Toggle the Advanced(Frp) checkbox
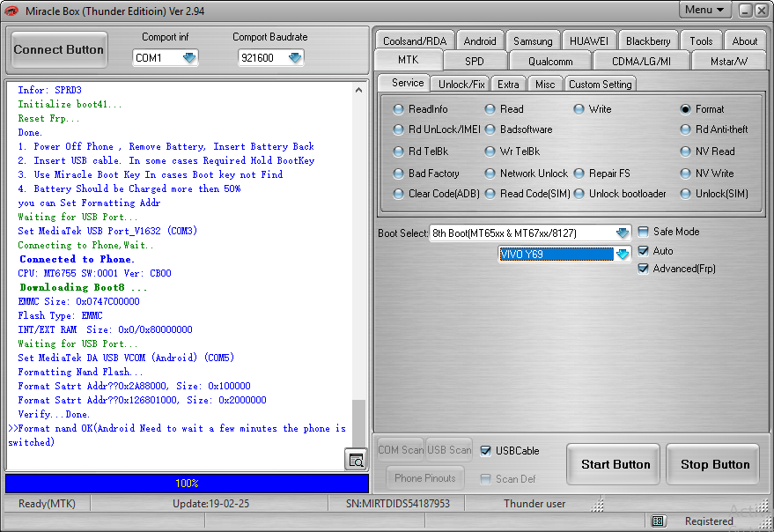 pyautogui.click(x=643, y=269)
